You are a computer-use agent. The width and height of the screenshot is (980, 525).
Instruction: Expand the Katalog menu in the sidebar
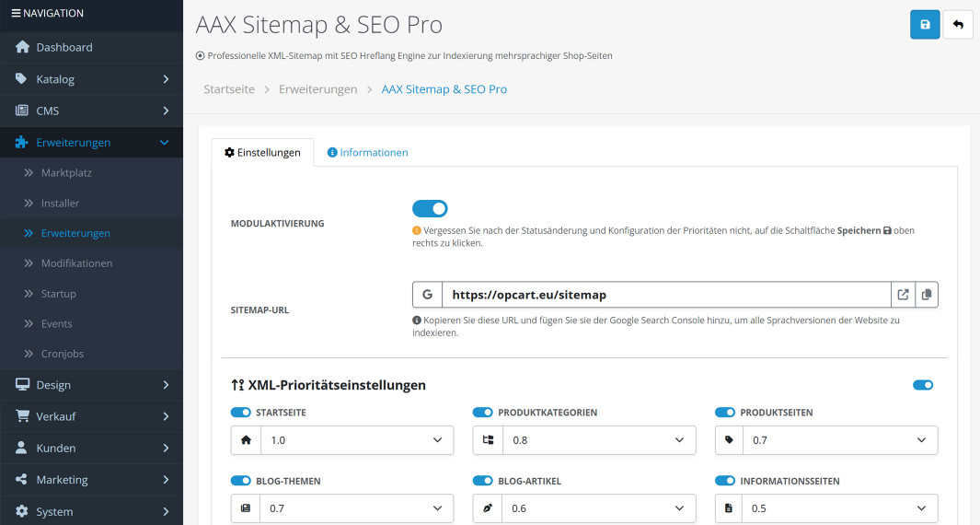[91, 79]
